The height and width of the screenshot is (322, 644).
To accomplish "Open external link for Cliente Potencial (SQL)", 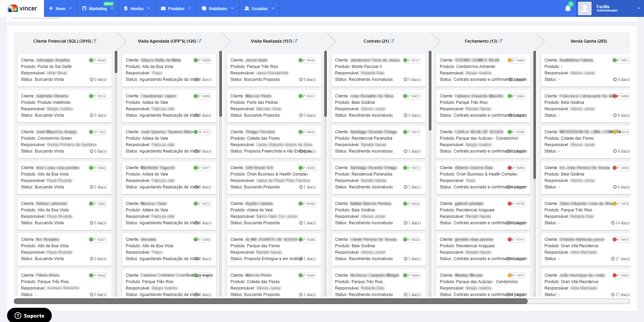I will (x=94, y=41).
